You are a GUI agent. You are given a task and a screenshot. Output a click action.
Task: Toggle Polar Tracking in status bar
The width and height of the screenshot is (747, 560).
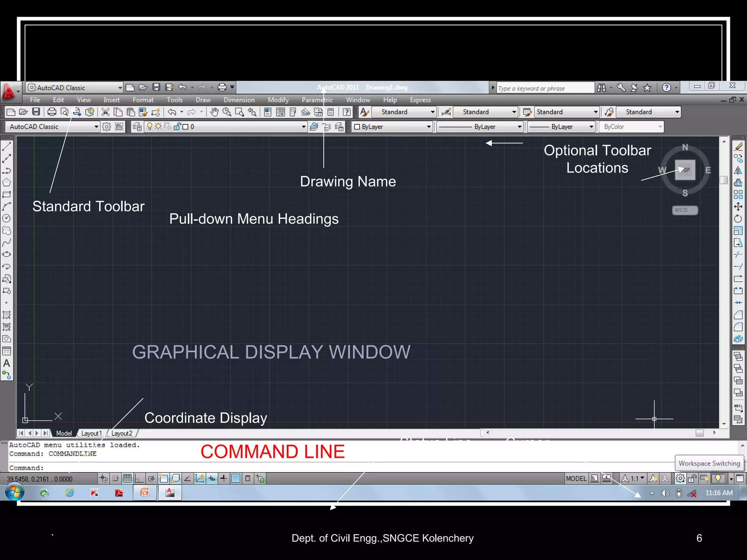[151, 478]
